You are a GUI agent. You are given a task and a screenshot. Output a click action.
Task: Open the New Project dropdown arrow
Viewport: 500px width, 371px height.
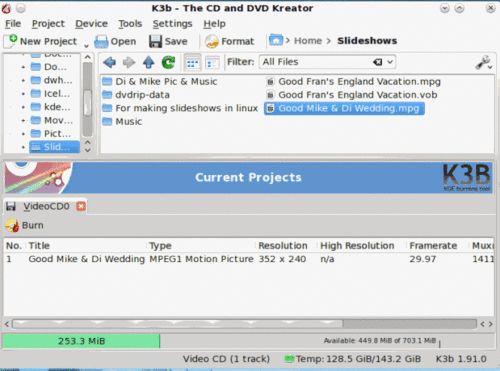click(x=86, y=45)
